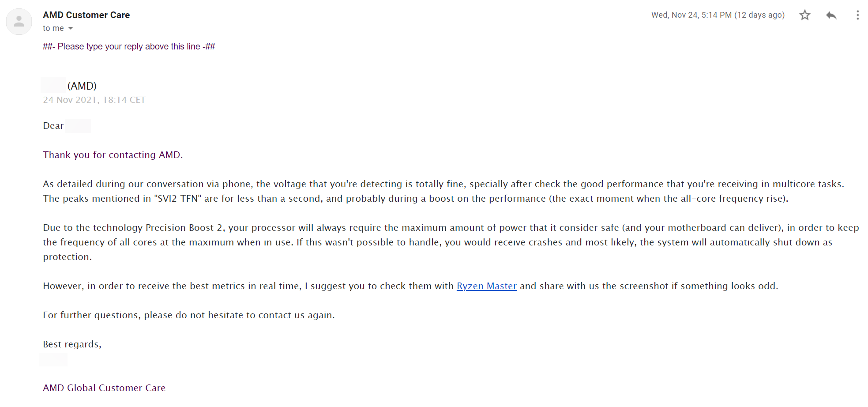Click the "For further questions" sentence
Image resolution: width=868 pixels, height=407 pixels.
pos(188,315)
